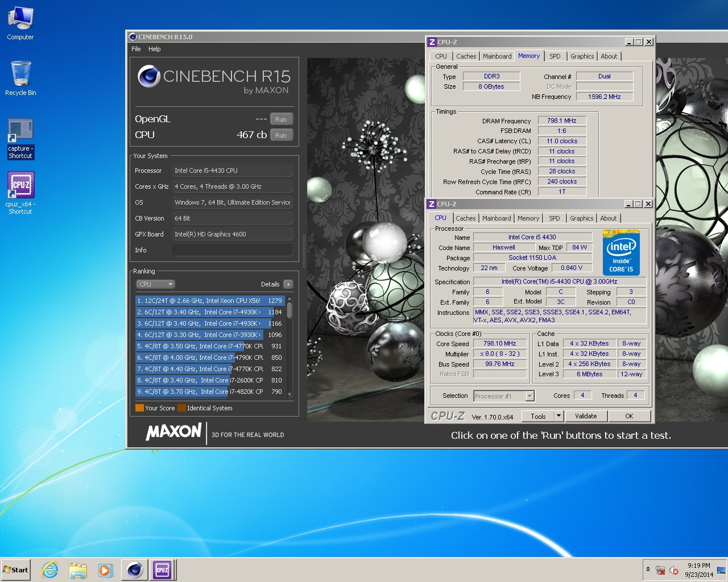The width and height of the screenshot is (728, 582).
Task: Click the panel splitter handle beside render
Action: (304, 250)
